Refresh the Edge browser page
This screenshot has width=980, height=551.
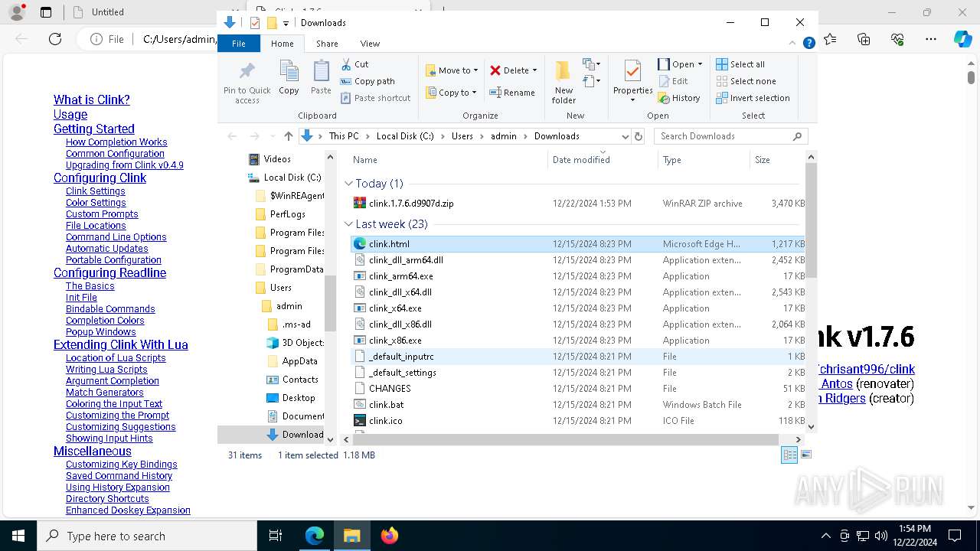point(54,39)
